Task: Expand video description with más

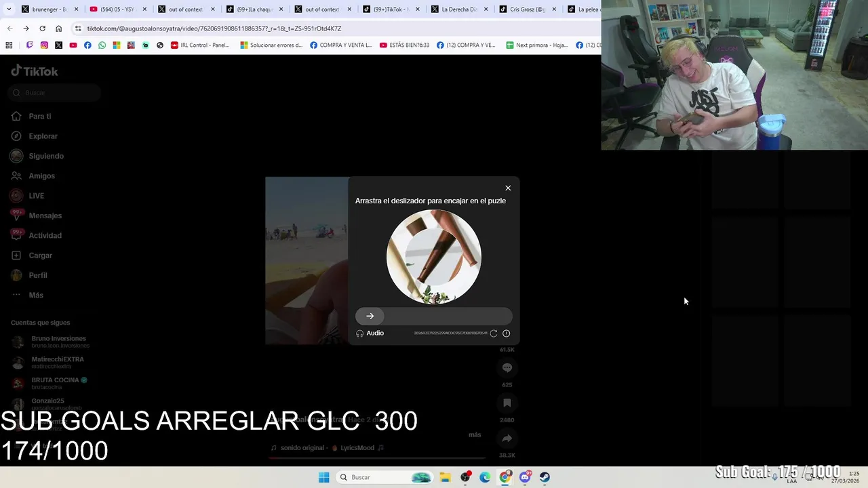Action: pyautogui.click(x=475, y=434)
